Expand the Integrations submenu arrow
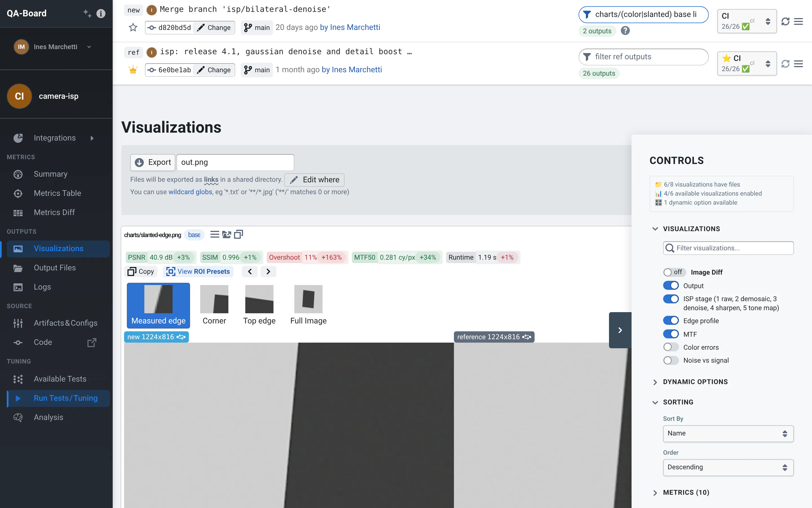Screen dimensions: 812x508 click(92, 138)
